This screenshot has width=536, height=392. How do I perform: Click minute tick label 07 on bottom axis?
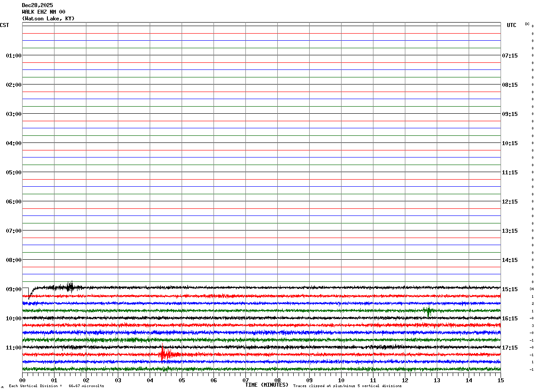[245, 380]
